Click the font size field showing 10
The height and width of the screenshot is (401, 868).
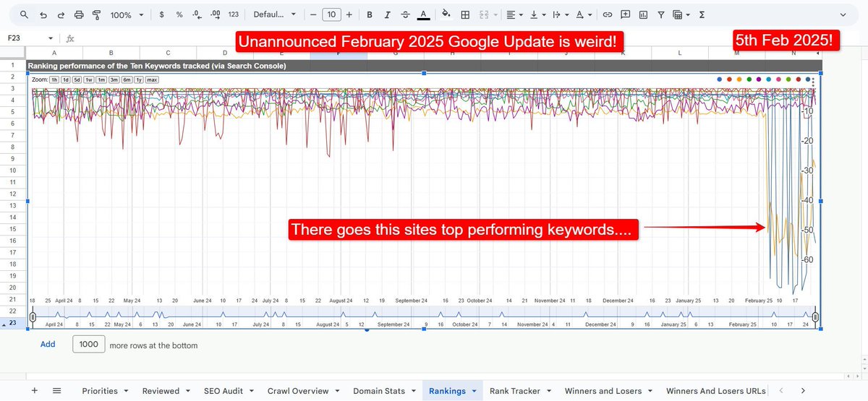click(x=331, y=14)
